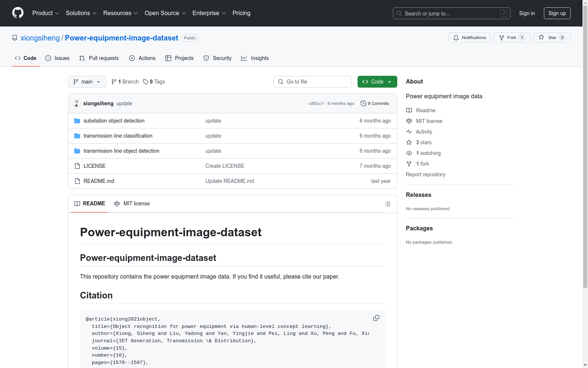
Task: Open the green Code dropdown button
Action: pyautogui.click(x=377, y=82)
